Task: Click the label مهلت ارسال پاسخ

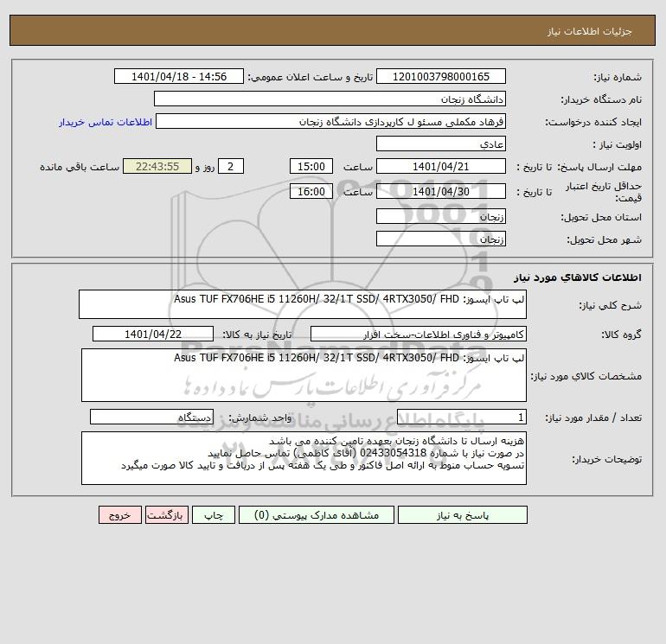Action: point(599,167)
